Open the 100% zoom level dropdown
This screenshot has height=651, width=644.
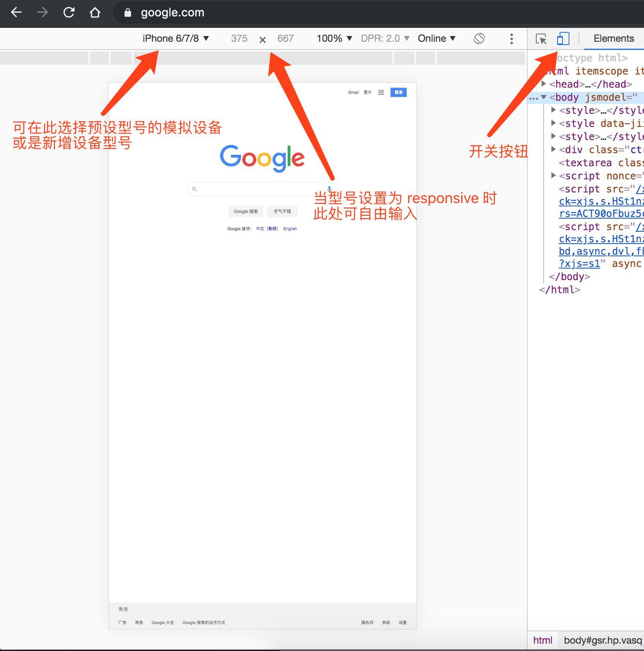pyautogui.click(x=334, y=38)
